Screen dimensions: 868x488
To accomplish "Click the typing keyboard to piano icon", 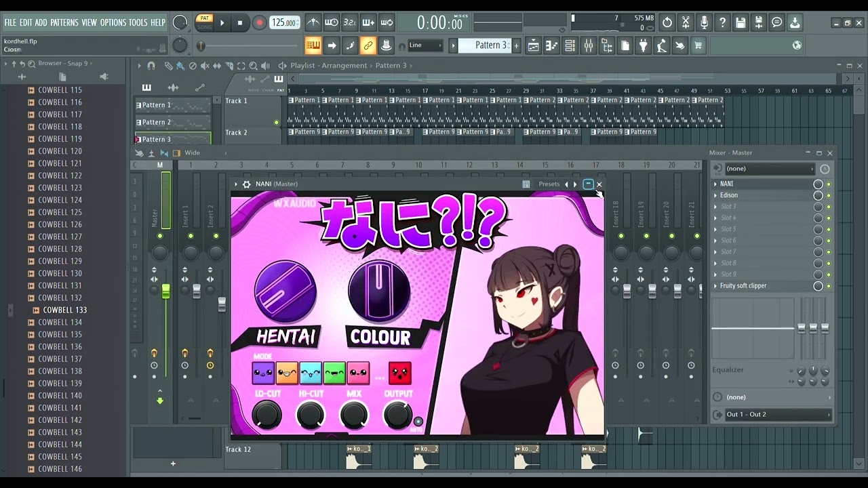I will coord(313,45).
